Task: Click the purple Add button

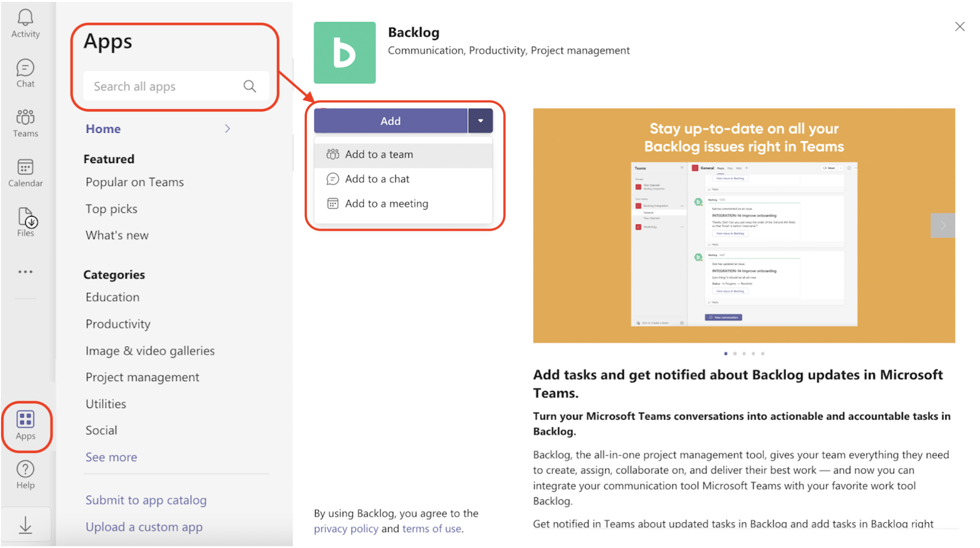Action: [x=390, y=121]
